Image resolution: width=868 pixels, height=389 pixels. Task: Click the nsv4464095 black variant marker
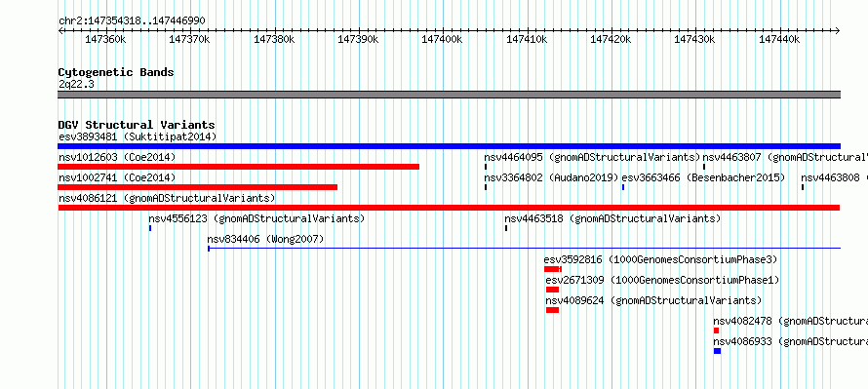[486, 167]
